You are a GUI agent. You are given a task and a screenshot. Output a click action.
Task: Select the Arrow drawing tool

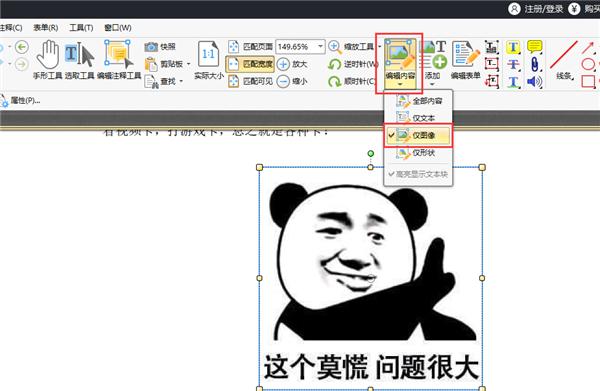588,47
